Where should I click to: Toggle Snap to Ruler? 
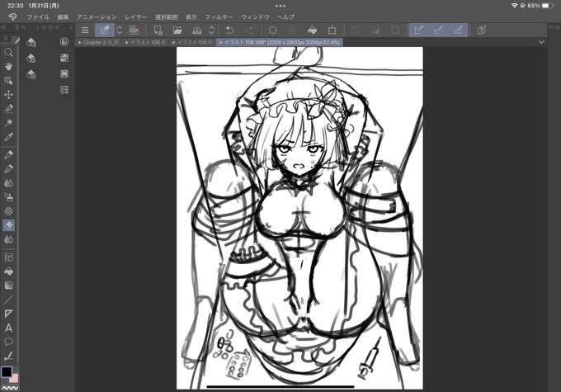(x=418, y=30)
